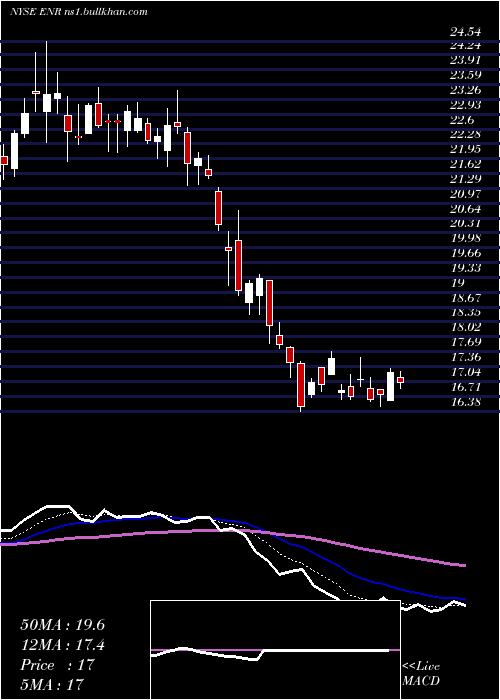The width and height of the screenshot is (500, 700).
Task: Click the 18.67 price axis label
Action: pyautogui.click(x=466, y=297)
